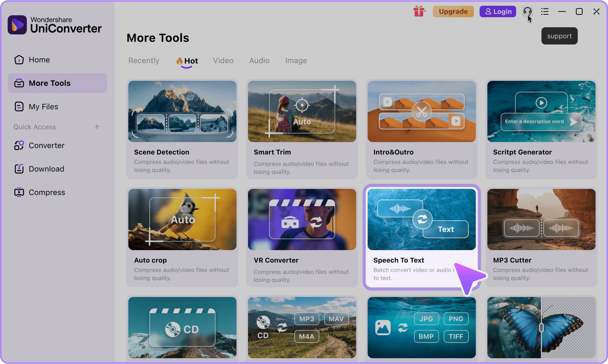Switch to the Video tab

tap(223, 61)
